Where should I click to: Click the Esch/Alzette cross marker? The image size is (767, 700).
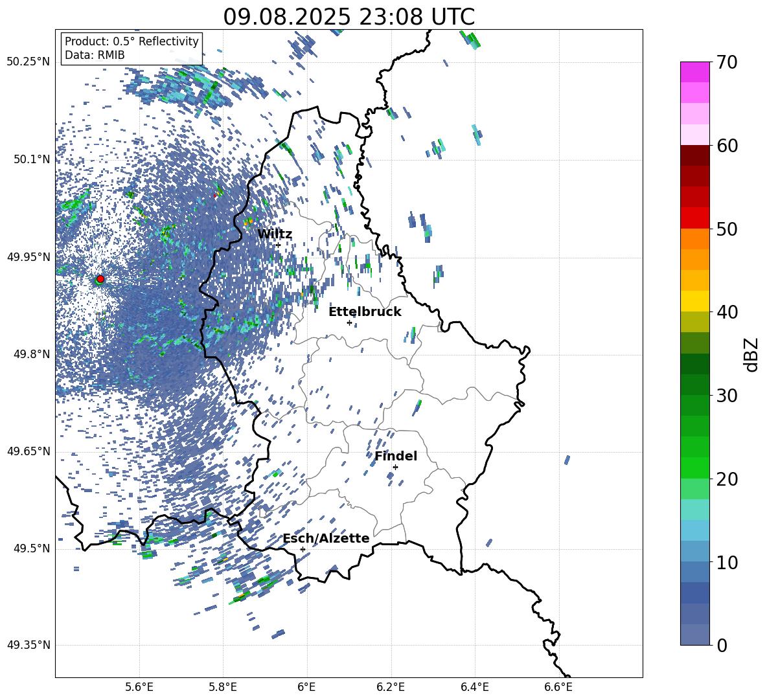(x=303, y=549)
